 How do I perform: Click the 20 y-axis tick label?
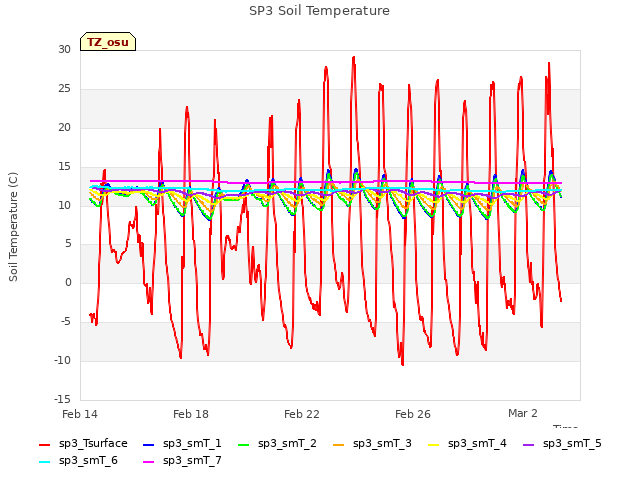point(64,127)
